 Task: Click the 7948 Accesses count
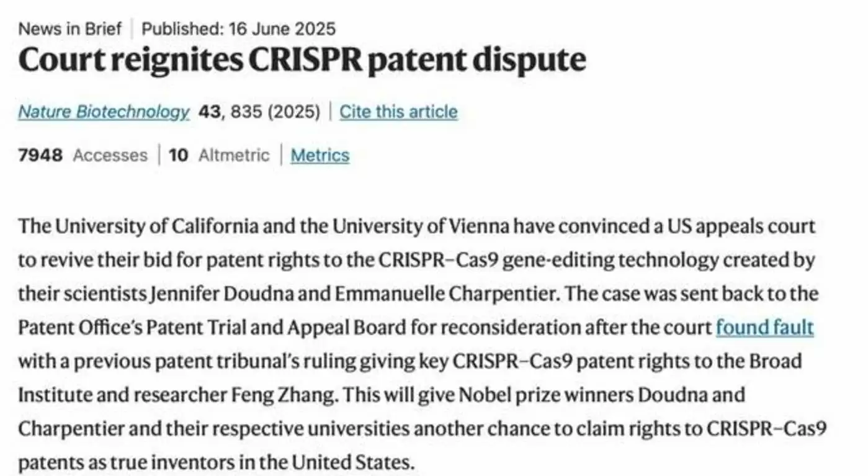83,155
